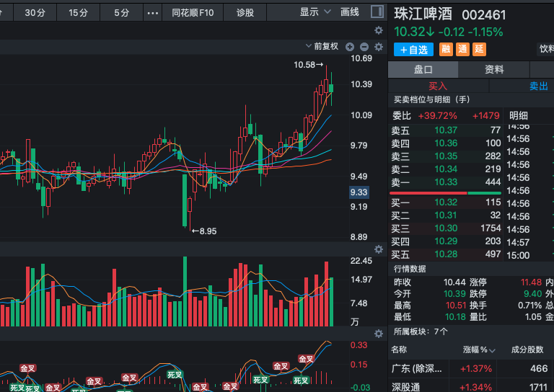Select the 卖二 10.34 order row
Image resolution: width=554 pixels, height=392 pixels.
(x=446, y=169)
